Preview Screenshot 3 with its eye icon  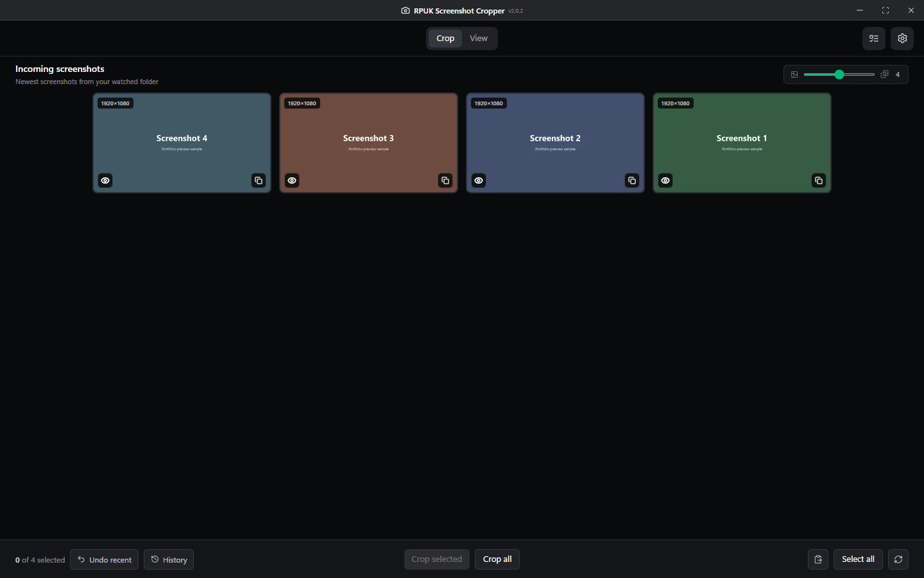click(292, 180)
